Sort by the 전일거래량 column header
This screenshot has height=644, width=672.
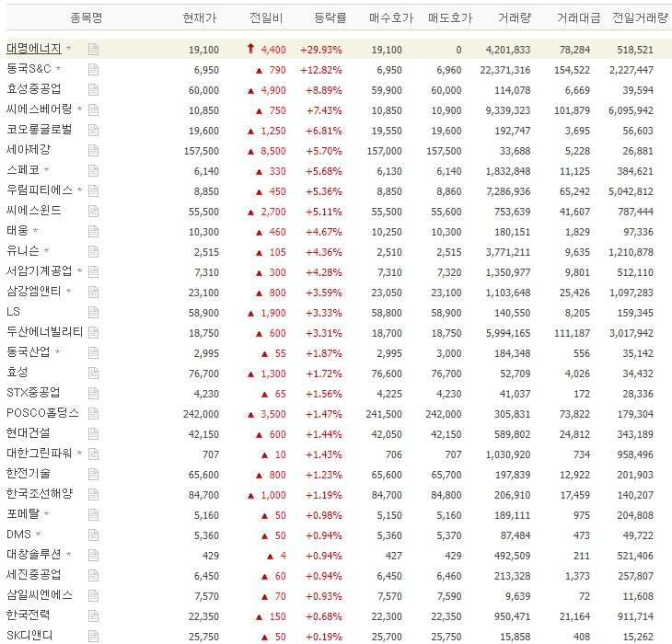(640, 17)
